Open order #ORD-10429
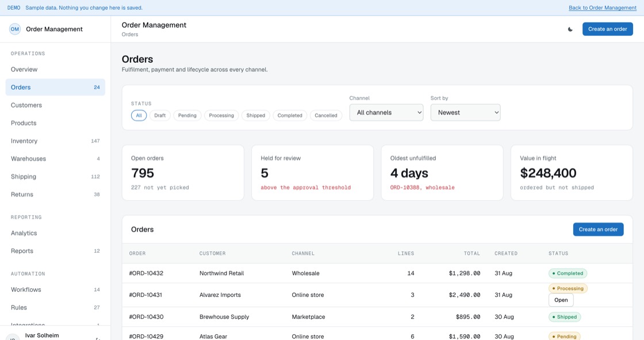 tap(146, 337)
